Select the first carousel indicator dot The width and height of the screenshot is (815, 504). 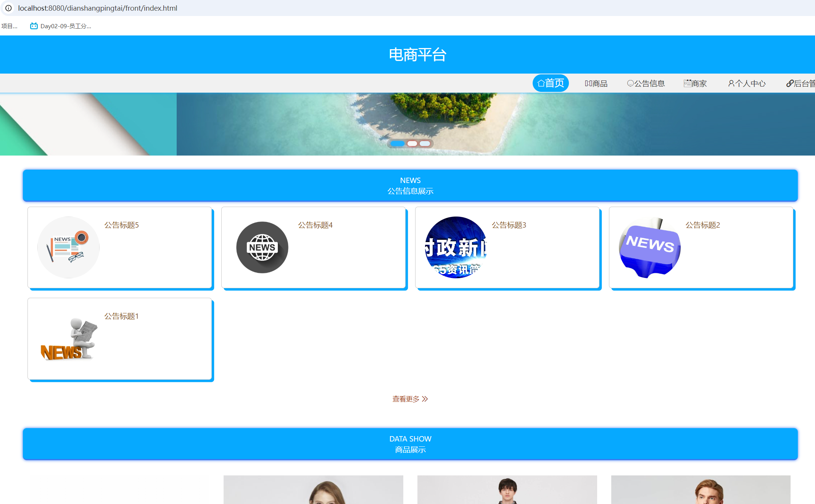click(x=397, y=144)
